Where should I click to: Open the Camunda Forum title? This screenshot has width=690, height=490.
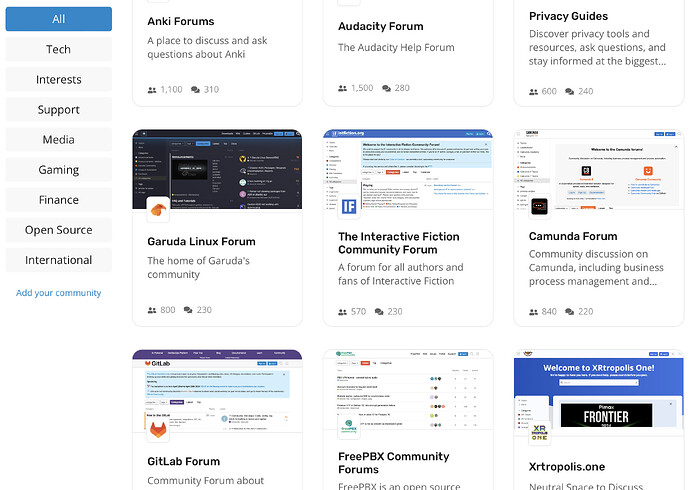click(573, 236)
